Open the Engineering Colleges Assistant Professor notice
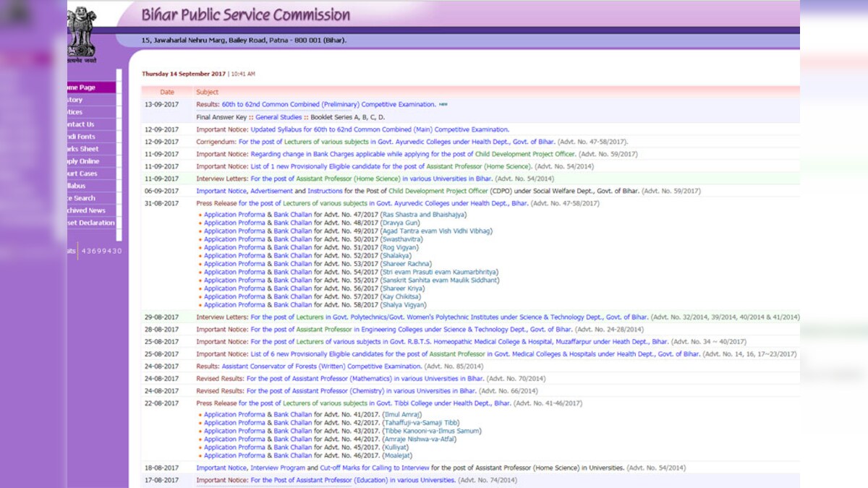The image size is (868, 488). (412, 330)
